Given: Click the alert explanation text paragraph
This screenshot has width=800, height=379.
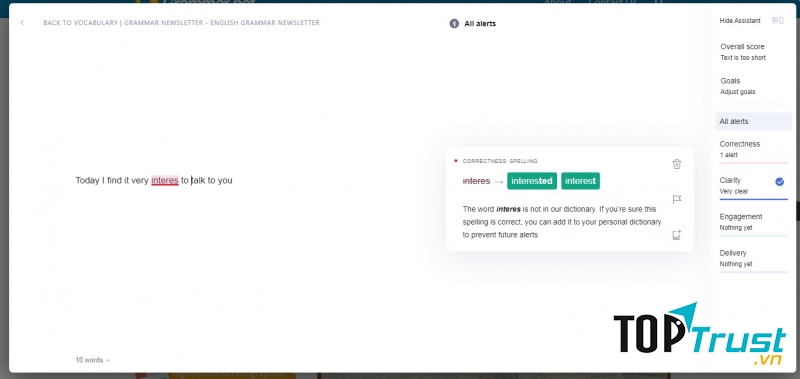Looking at the screenshot, I should point(562,222).
